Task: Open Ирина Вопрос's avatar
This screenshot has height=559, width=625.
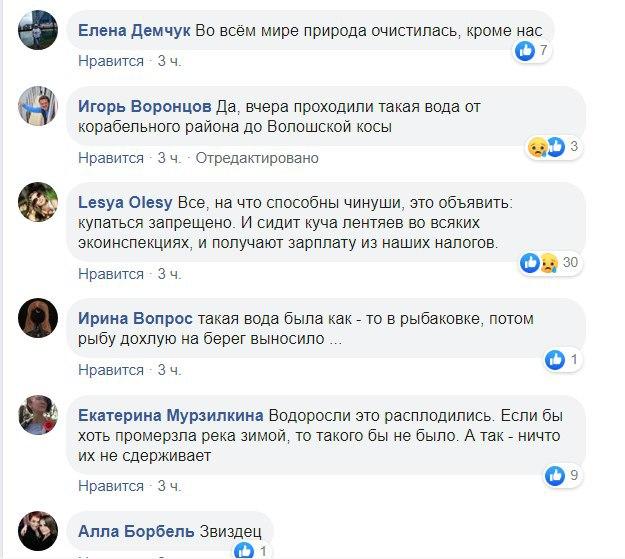Action: [39, 318]
